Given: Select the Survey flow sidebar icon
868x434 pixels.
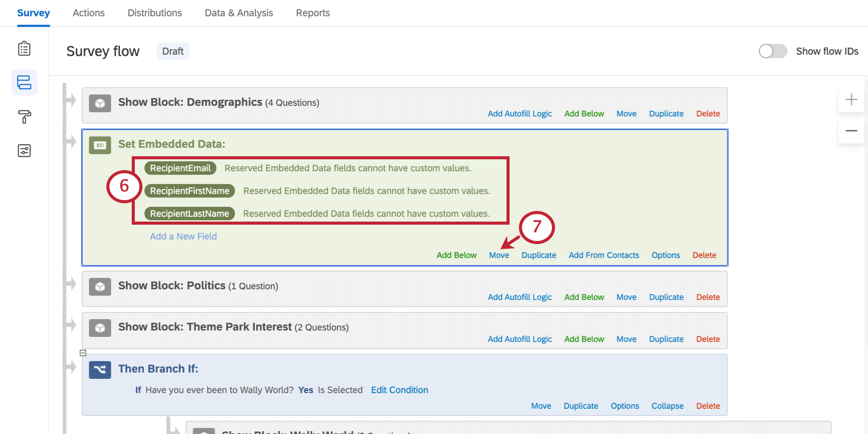Looking at the screenshot, I should point(24,82).
